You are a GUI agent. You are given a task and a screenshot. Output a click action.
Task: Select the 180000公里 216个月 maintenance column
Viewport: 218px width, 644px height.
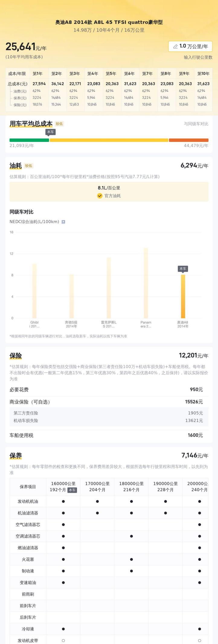point(131,487)
